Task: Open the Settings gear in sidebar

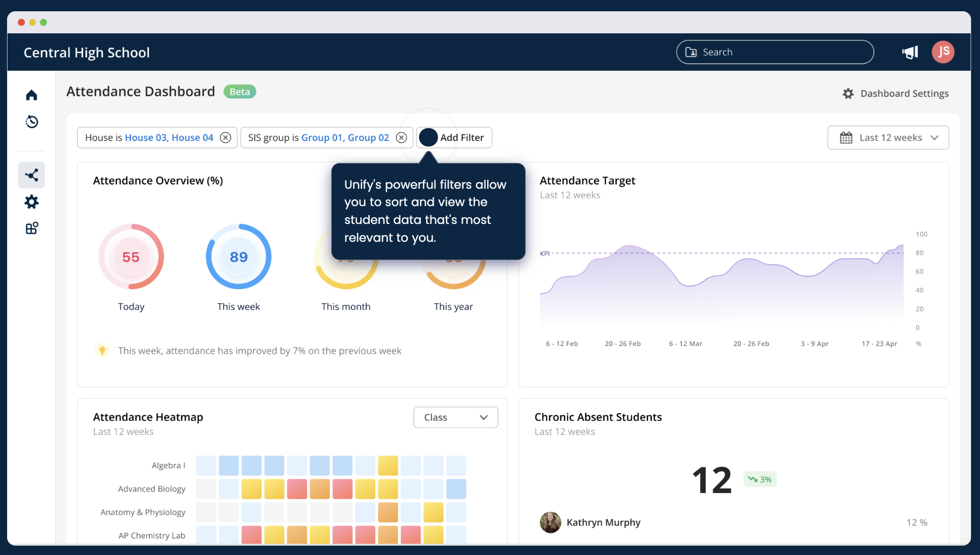Action: coord(31,202)
